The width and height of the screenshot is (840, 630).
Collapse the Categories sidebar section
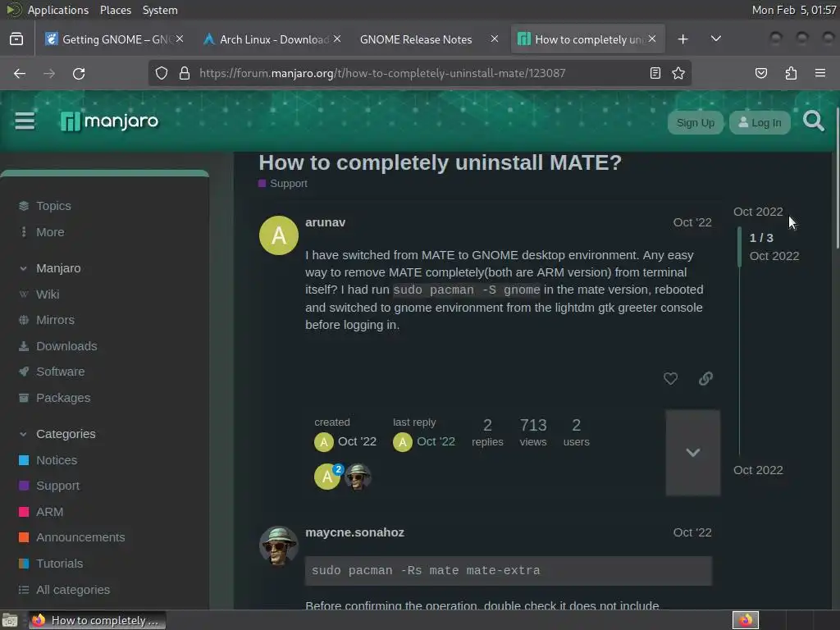coord(23,434)
